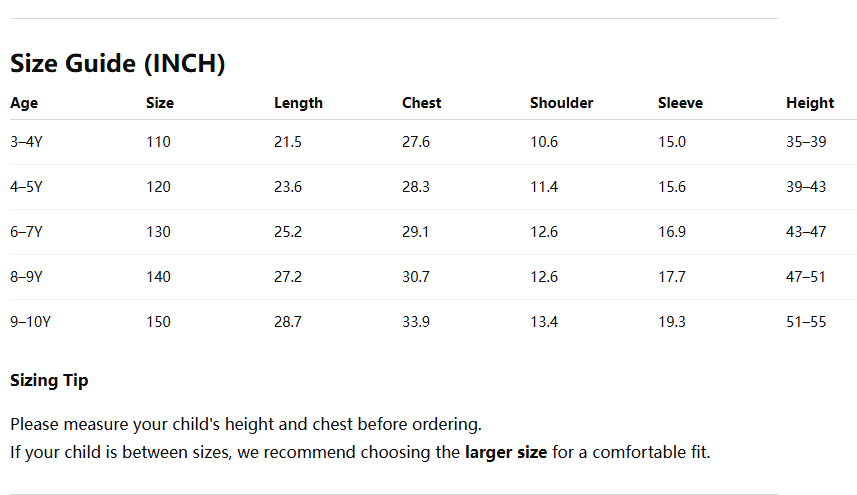Click the 8–9Y age cell
This screenshot has height=495, width=857.
click(x=26, y=277)
